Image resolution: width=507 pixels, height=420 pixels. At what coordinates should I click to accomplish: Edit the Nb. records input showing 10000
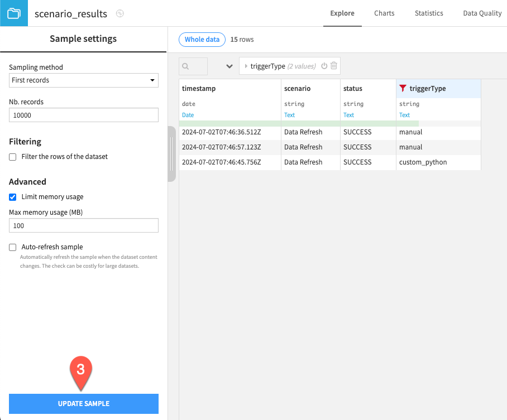pyautogui.click(x=83, y=115)
